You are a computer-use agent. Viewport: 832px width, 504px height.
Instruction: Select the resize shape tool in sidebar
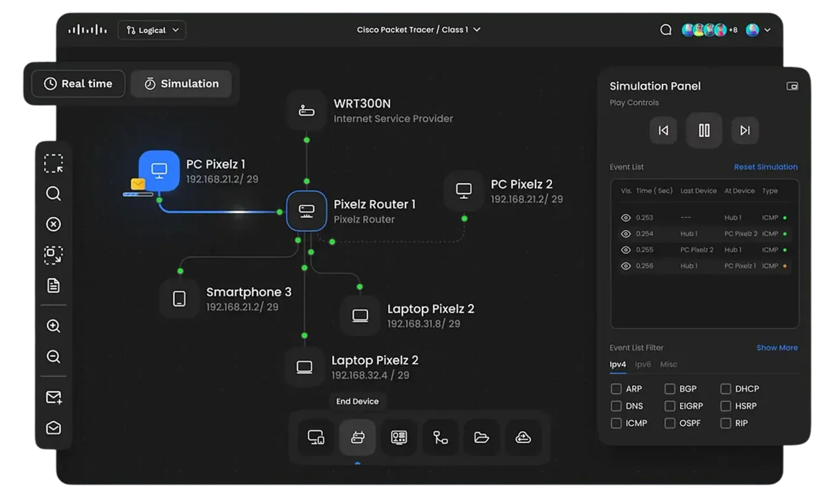pos(53,255)
